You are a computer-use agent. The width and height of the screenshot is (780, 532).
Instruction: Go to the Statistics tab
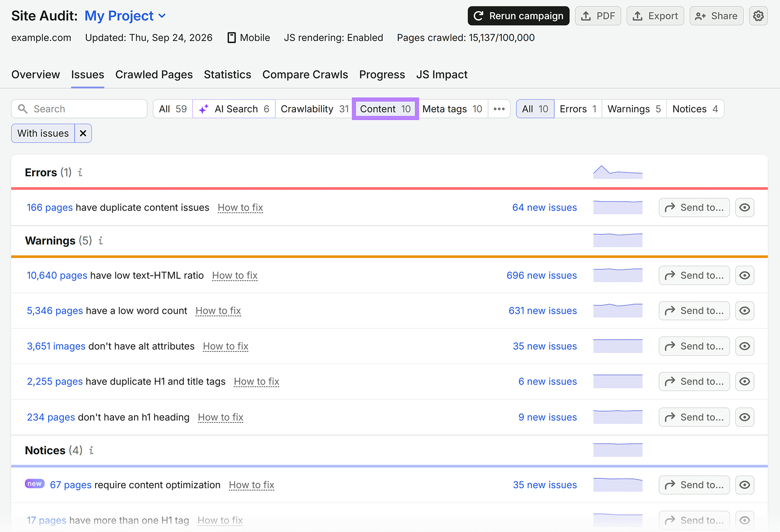tap(228, 75)
